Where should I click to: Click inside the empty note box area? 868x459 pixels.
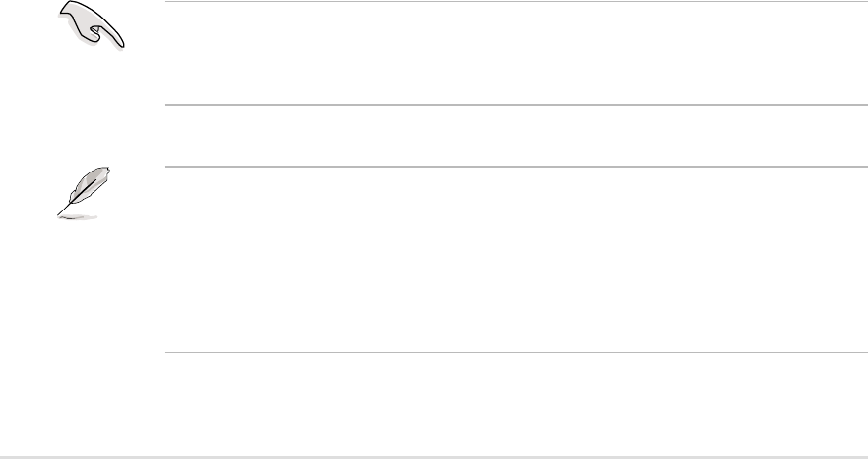point(514,259)
